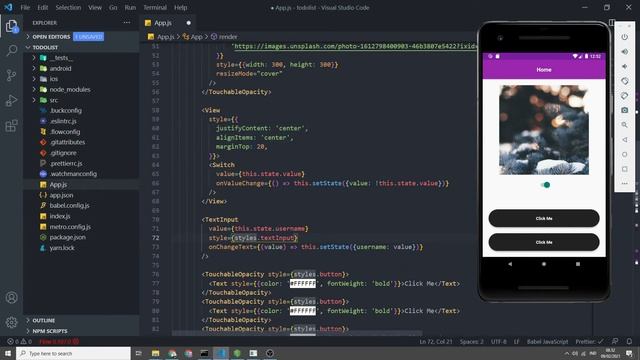Screen dimensions: 640x360
Task: Open the Manage gear icon
Action: click(x=11, y=322)
